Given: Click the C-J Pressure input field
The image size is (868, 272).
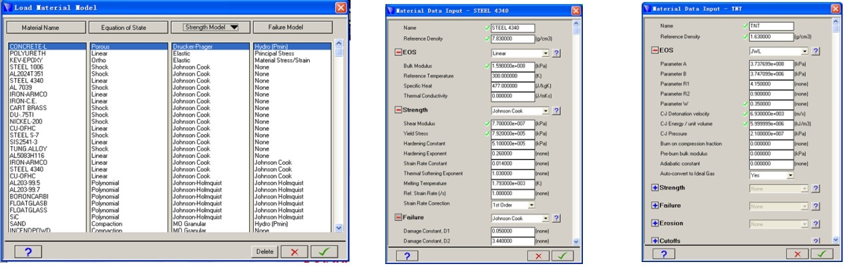Looking at the screenshot, I should point(771,134).
